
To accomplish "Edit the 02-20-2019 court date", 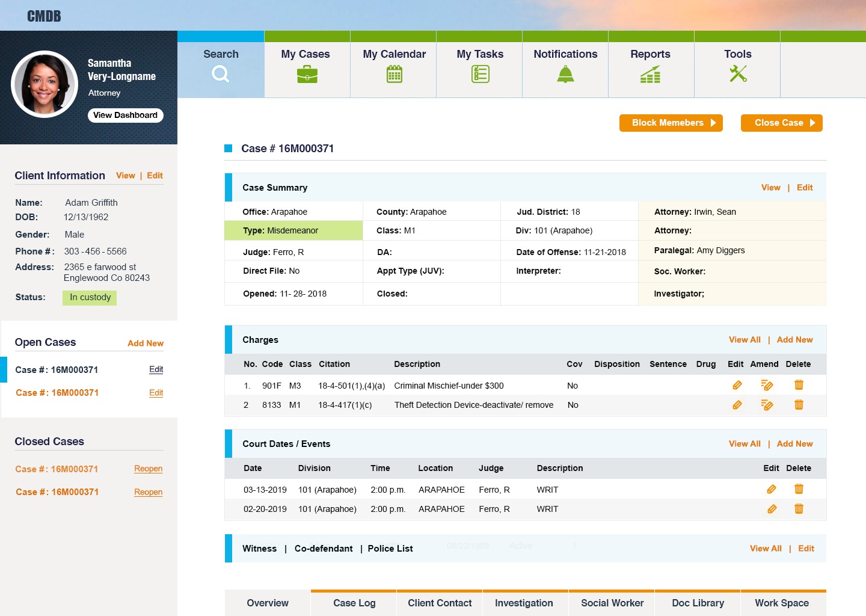I will tap(772, 509).
